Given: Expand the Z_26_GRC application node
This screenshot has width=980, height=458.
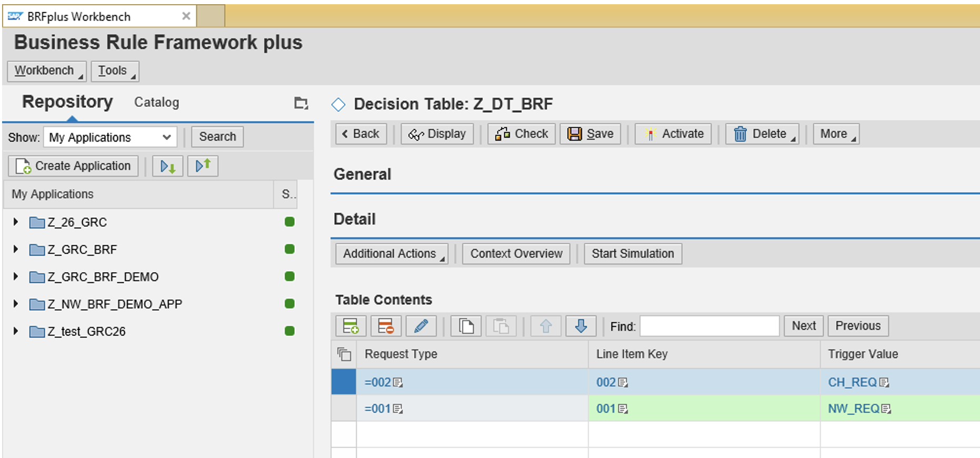Looking at the screenshot, I should click(x=16, y=222).
